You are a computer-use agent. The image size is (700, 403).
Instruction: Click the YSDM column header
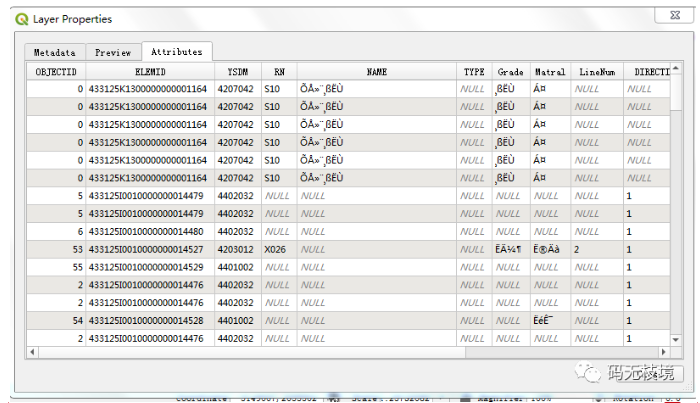coord(238,72)
